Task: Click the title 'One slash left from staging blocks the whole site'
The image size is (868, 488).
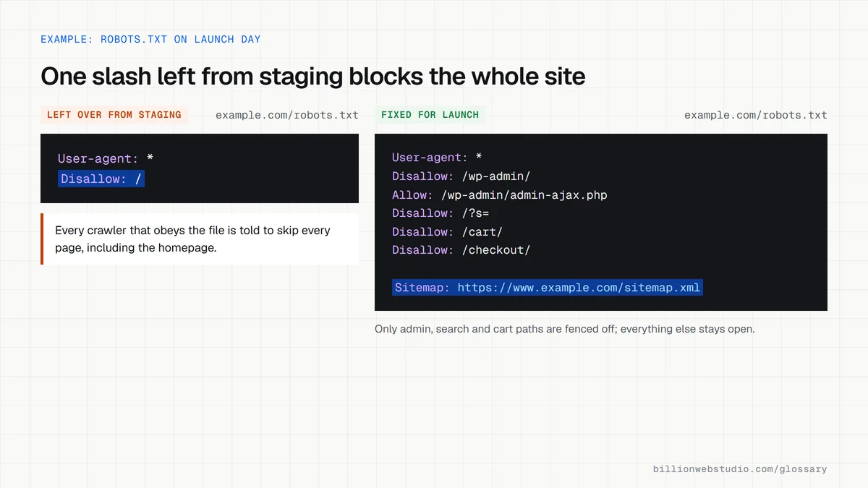Action: [x=312, y=76]
